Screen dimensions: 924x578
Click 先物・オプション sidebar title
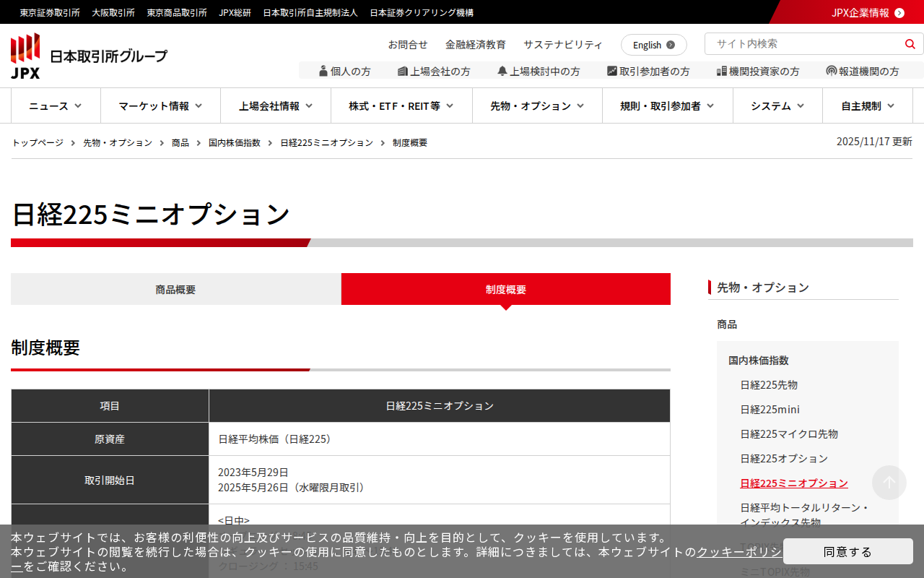763,287
